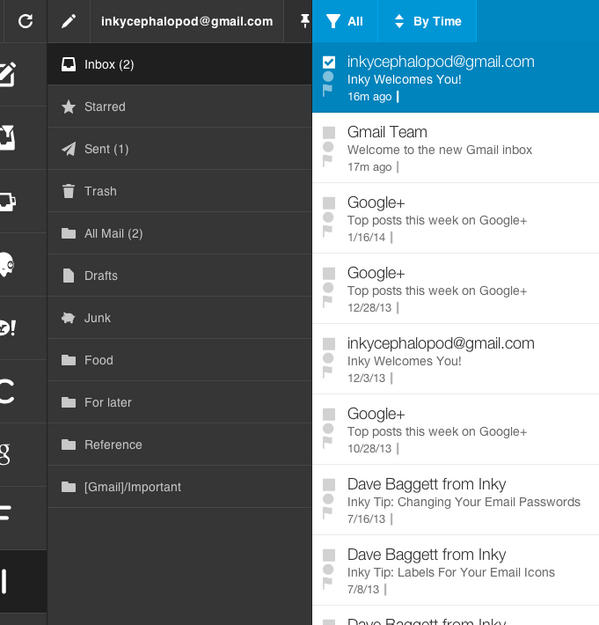Toggle read circle on Google+ 10/28/13 message
The height and width of the screenshot is (625, 599).
(328, 428)
